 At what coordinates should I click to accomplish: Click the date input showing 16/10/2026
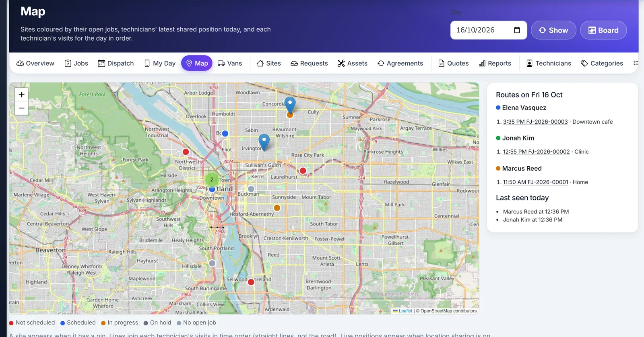click(489, 30)
